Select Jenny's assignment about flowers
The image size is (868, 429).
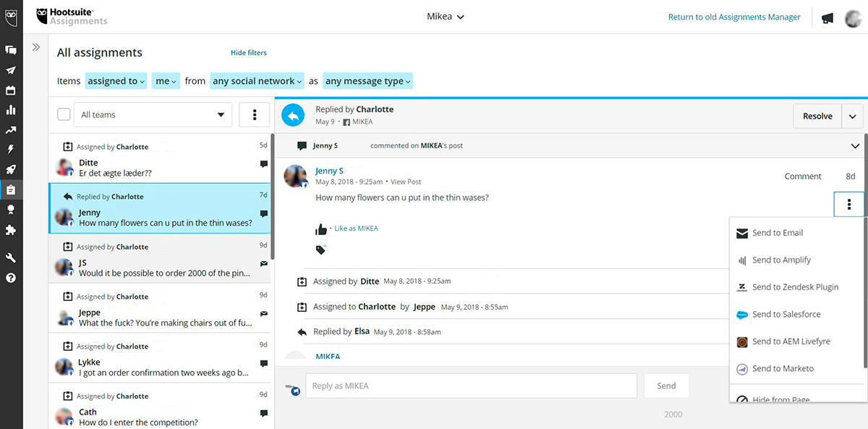[159, 208]
